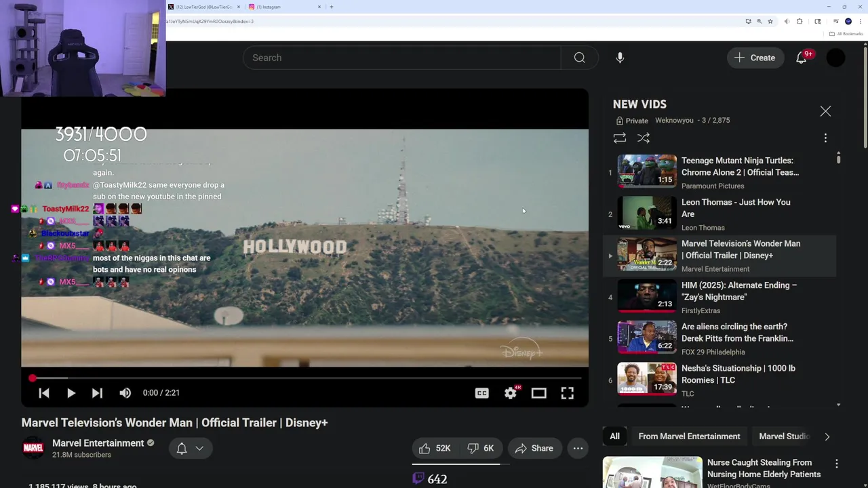Activate voice search microphone

pos(620,58)
